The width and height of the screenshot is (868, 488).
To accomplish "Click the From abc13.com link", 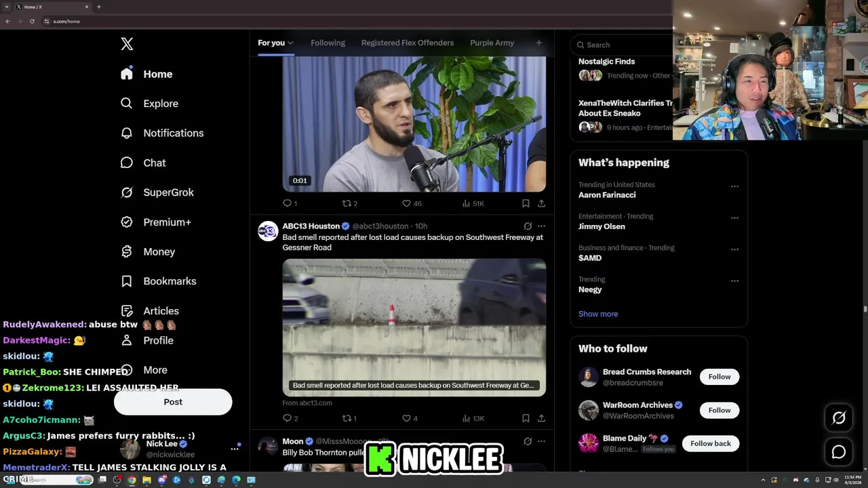I will pos(307,403).
